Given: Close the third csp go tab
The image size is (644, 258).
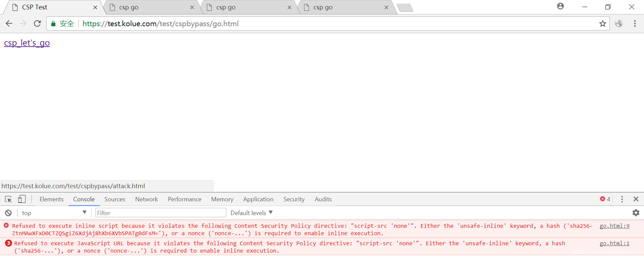Looking at the screenshot, I should pos(289,7).
